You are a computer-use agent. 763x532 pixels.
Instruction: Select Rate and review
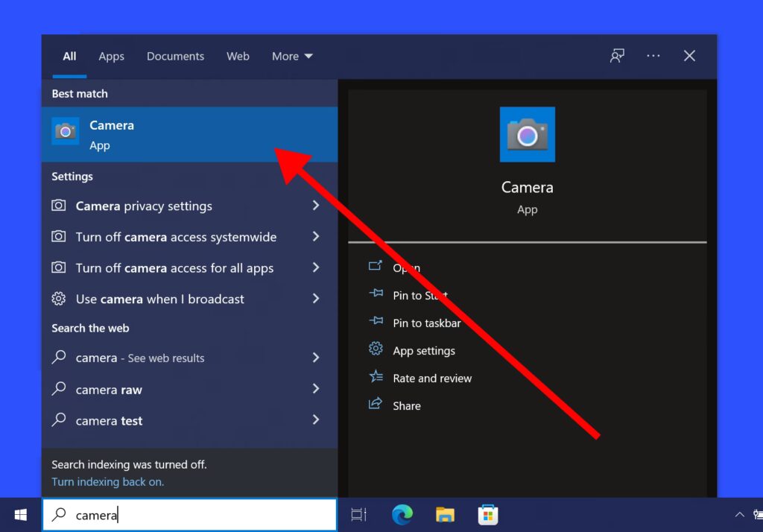(432, 379)
